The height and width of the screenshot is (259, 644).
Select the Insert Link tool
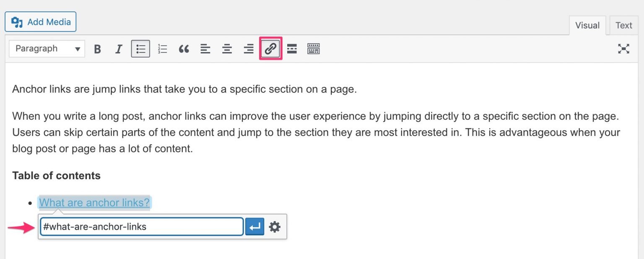[x=270, y=49]
